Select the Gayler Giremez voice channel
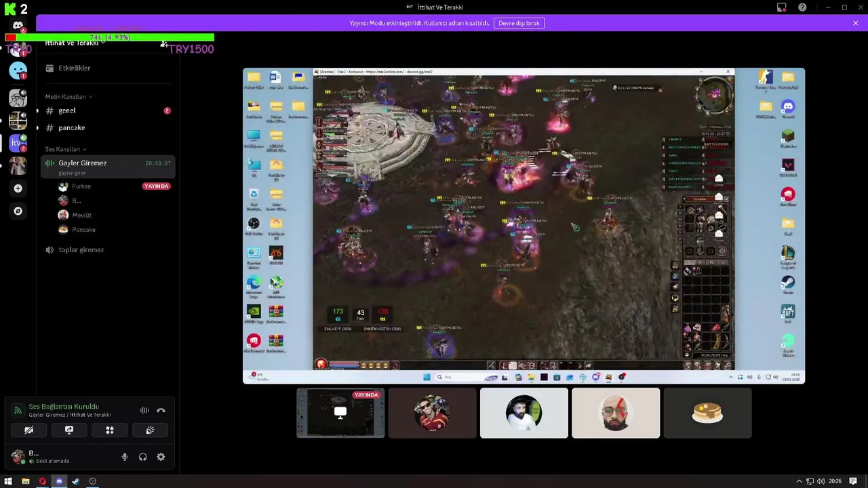 (x=106, y=167)
